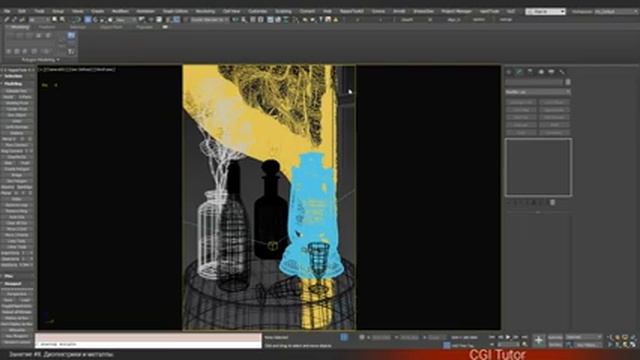Open the Time Configuration icon
640x360 pixels.
(524, 345)
